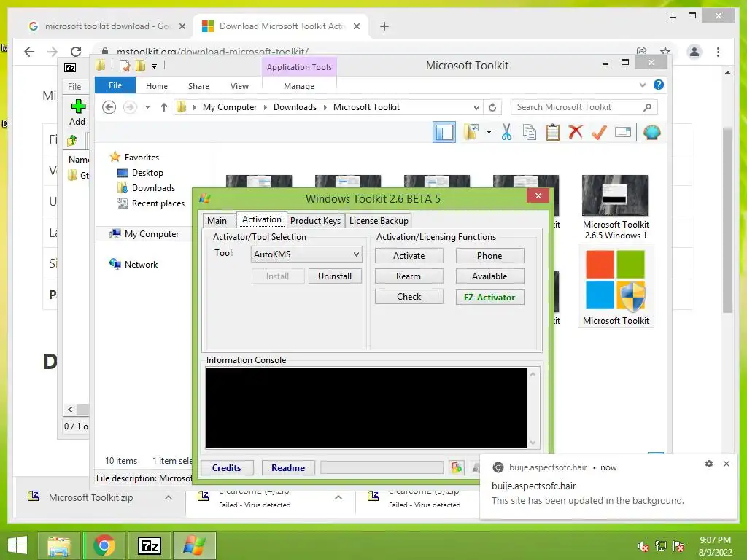Click globe shell icon in Explorer toolbar

[651, 132]
